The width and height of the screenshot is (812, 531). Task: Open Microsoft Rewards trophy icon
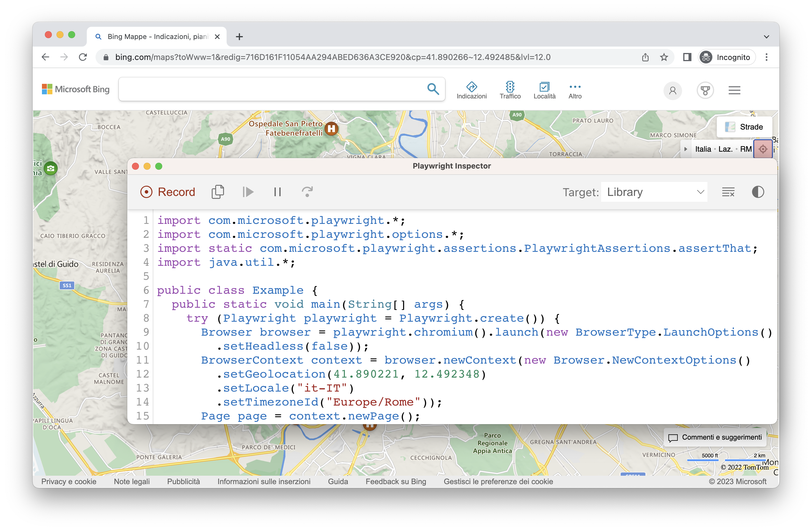pos(705,90)
